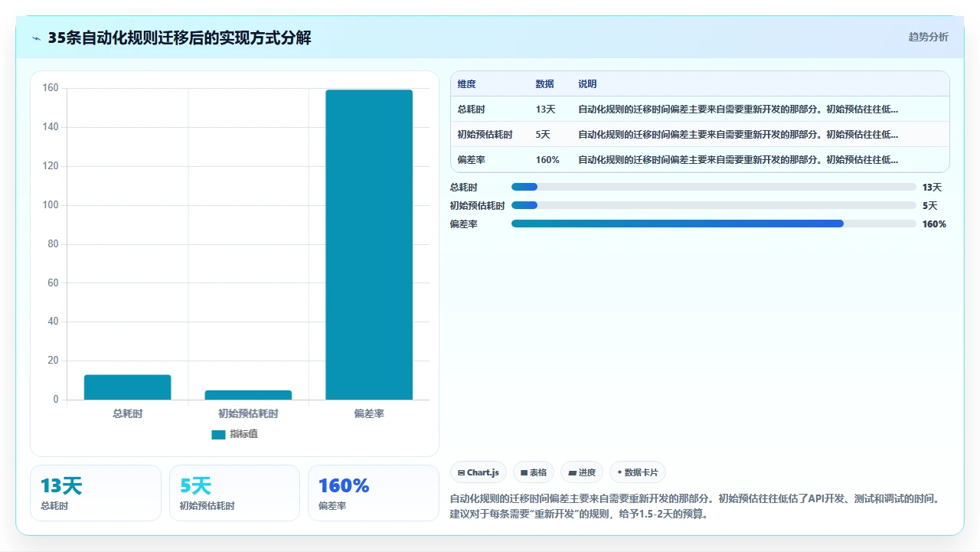Open the 趋势分析 link in header
Image resolution: width=980 pixels, height=552 pixels.
(x=928, y=37)
